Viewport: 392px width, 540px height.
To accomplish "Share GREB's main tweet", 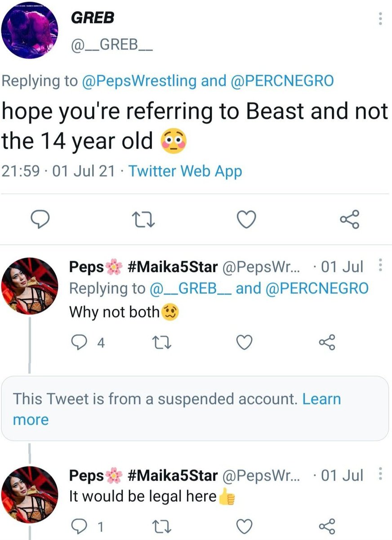I will [x=349, y=219].
